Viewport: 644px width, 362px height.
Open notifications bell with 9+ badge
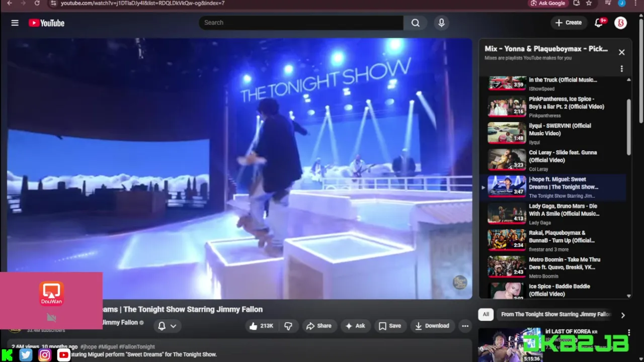coord(599,23)
